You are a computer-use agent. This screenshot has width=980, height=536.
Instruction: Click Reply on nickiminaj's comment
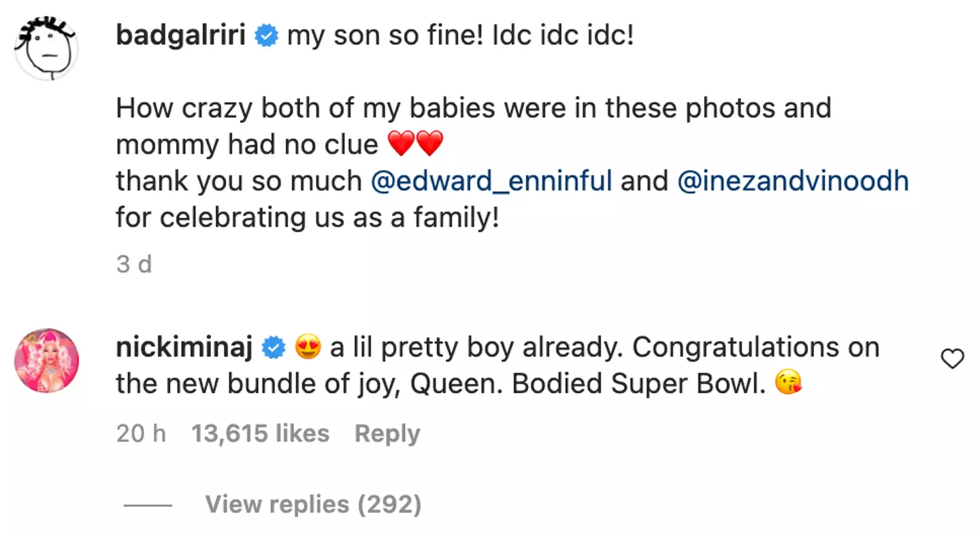click(x=387, y=433)
